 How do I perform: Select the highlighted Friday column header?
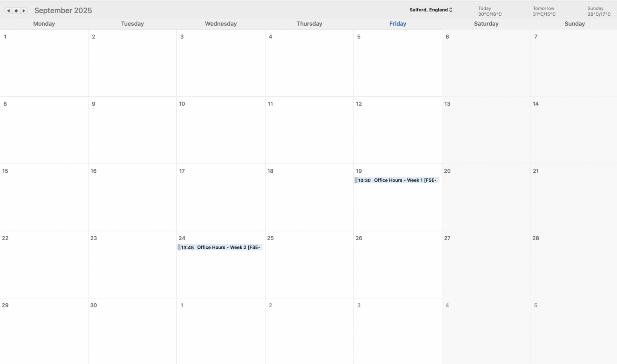pos(397,24)
